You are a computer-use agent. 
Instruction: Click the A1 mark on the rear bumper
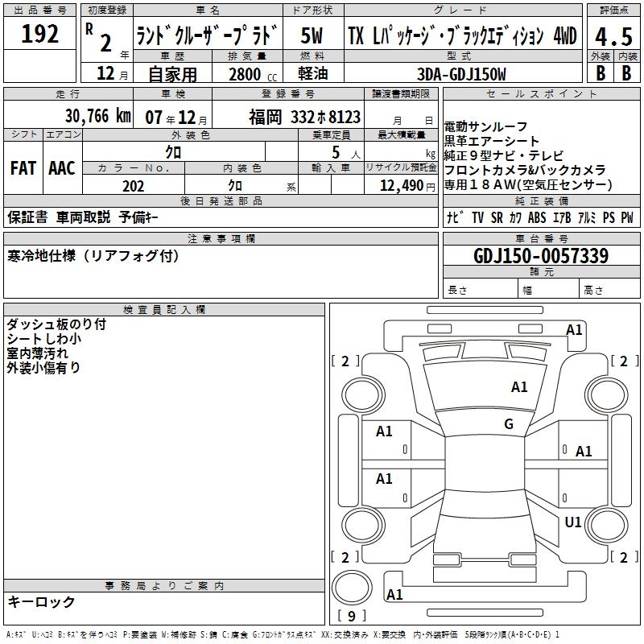394,594
